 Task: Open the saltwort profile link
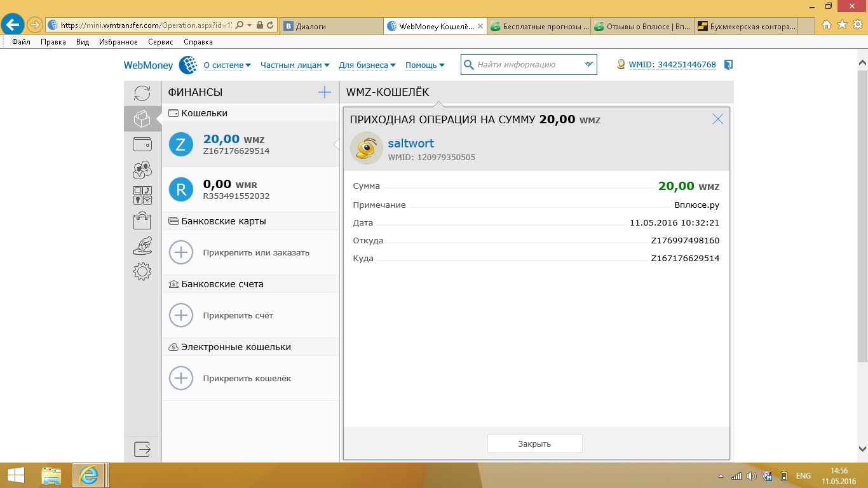click(x=411, y=144)
